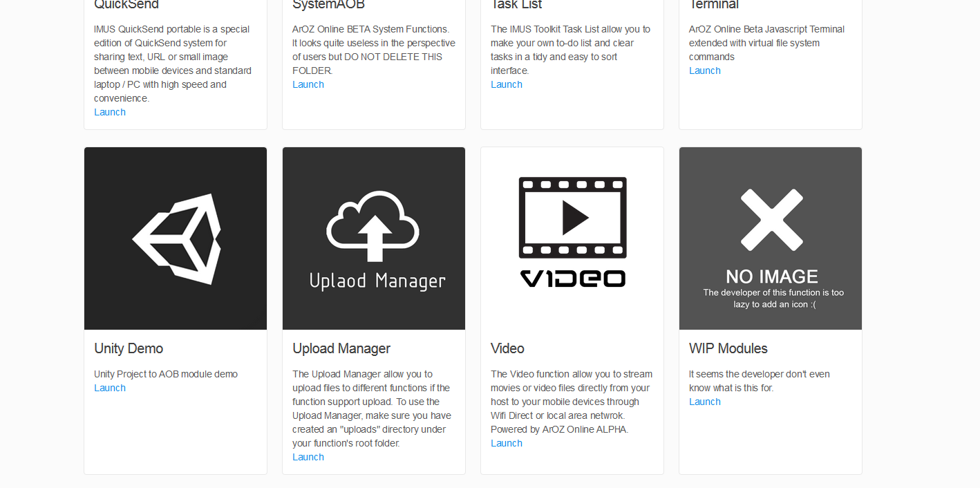Click the film strip play icon
The height and width of the screenshot is (488, 980).
pos(572,218)
